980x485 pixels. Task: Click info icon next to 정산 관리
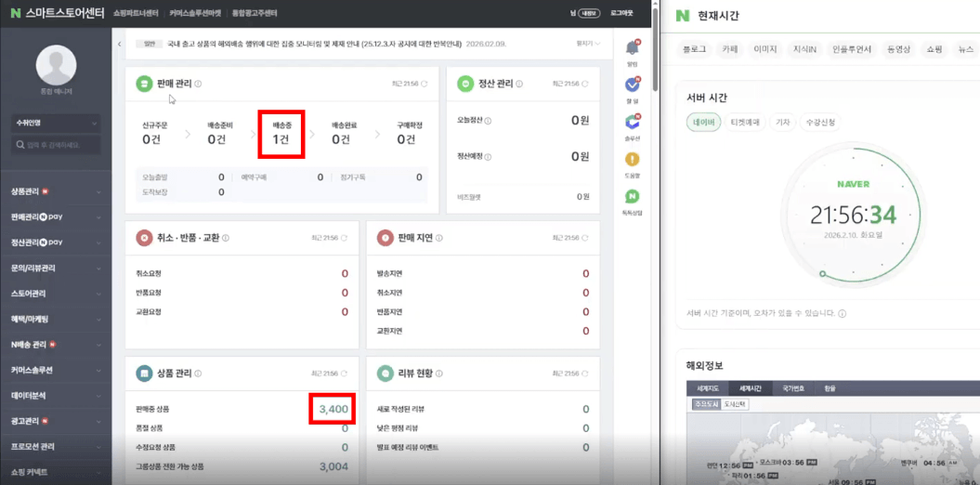point(519,84)
